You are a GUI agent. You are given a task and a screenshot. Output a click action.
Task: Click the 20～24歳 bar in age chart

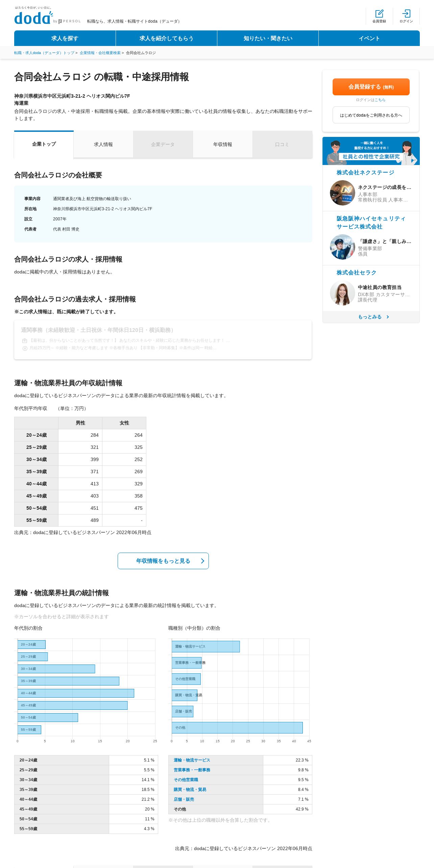coord(31,645)
